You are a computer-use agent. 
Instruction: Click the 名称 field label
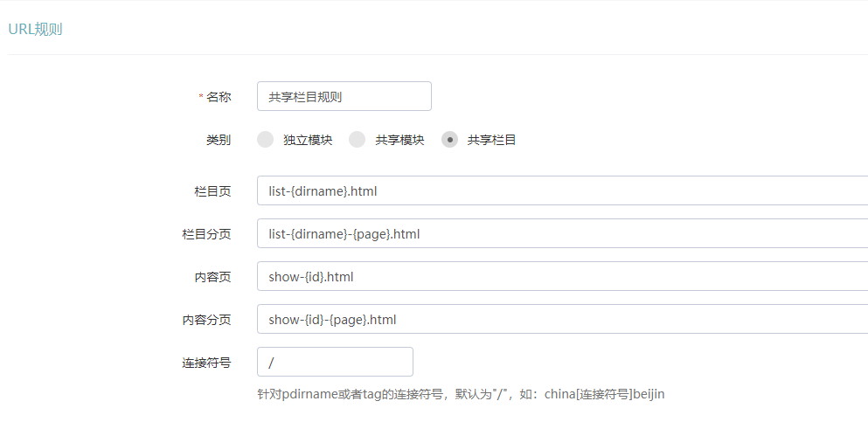click(x=219, y=97)
